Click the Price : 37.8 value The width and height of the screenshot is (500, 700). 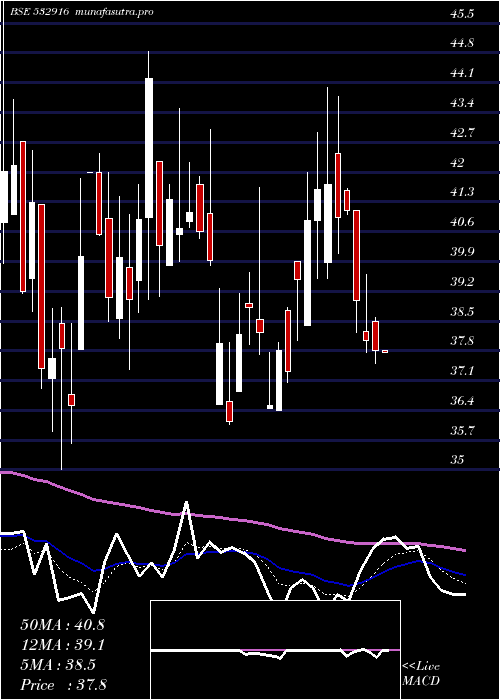(x=63, y=685)
